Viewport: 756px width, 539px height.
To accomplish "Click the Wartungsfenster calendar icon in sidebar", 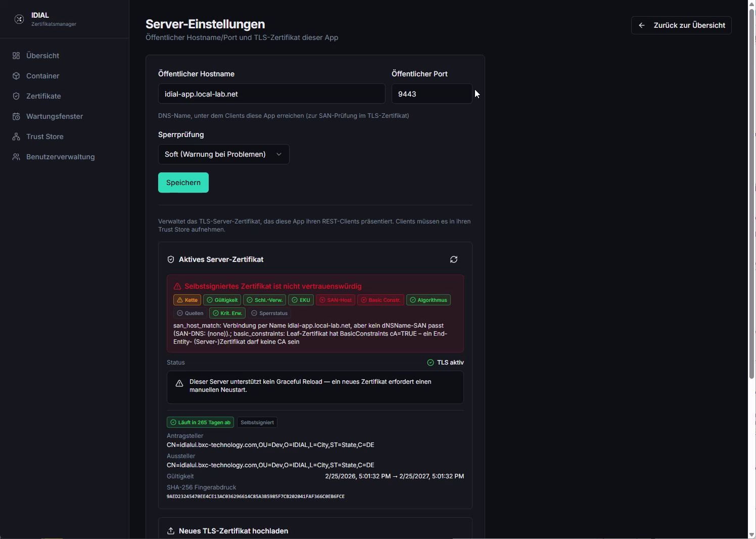I will tap(16, 116).
